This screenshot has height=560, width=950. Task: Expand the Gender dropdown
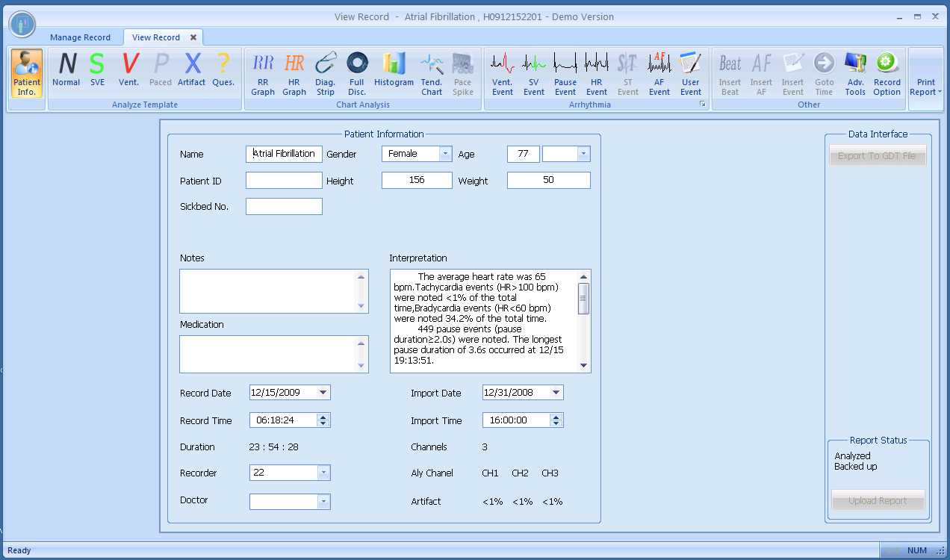445,154
